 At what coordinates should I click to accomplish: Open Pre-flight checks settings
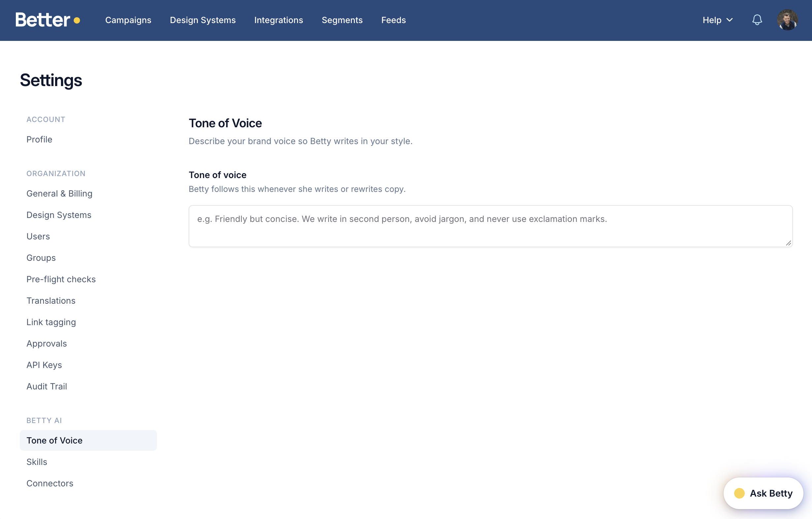(x=88, y=279)
